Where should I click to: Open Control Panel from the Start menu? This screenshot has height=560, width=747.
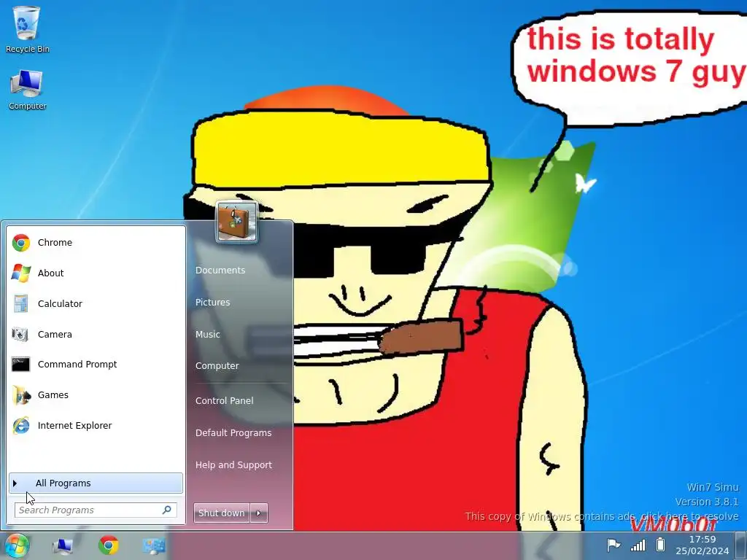tap(225, 401)
